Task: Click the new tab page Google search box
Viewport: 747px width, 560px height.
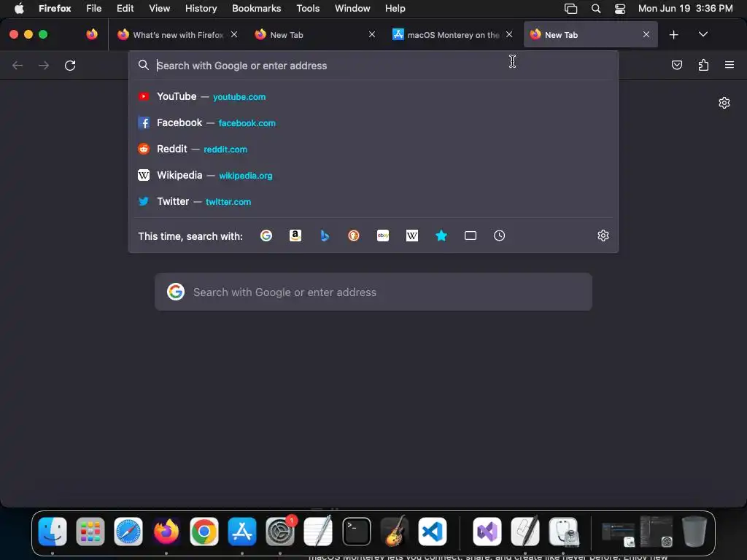Action: click(x=373, y=292)
